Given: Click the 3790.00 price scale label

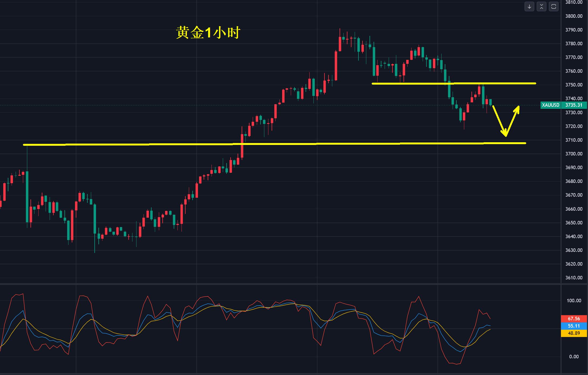Looking at the screenshot, I should point(574,30).
